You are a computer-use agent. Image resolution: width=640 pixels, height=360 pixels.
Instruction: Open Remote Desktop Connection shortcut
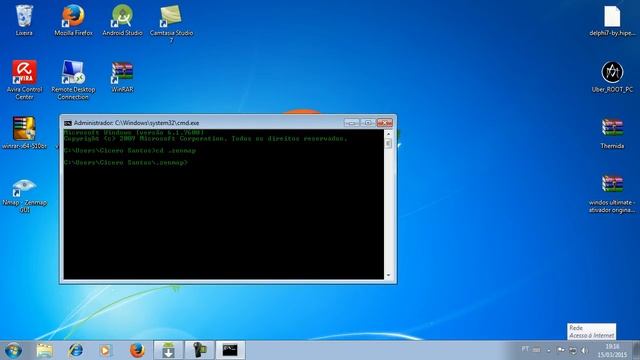coord(73,80)
